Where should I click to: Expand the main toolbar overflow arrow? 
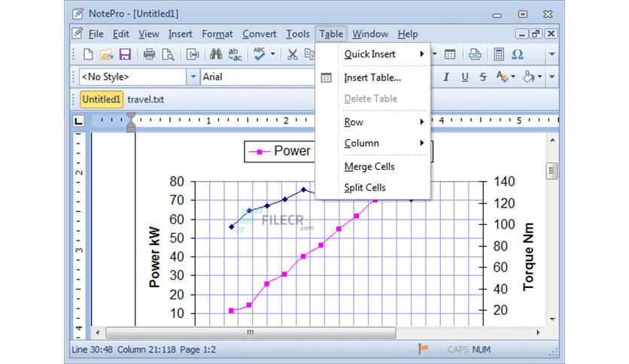[552, 54]
